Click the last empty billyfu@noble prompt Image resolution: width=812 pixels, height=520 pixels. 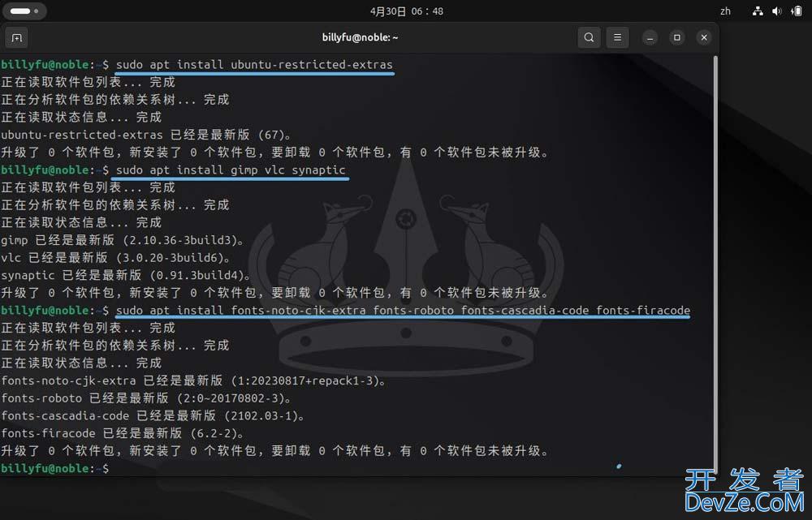tap(55, 468)
